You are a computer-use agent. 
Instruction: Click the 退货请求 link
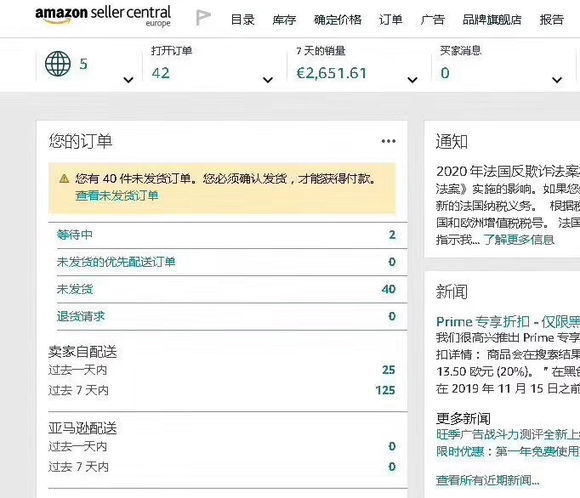click(x=81, y=316)
